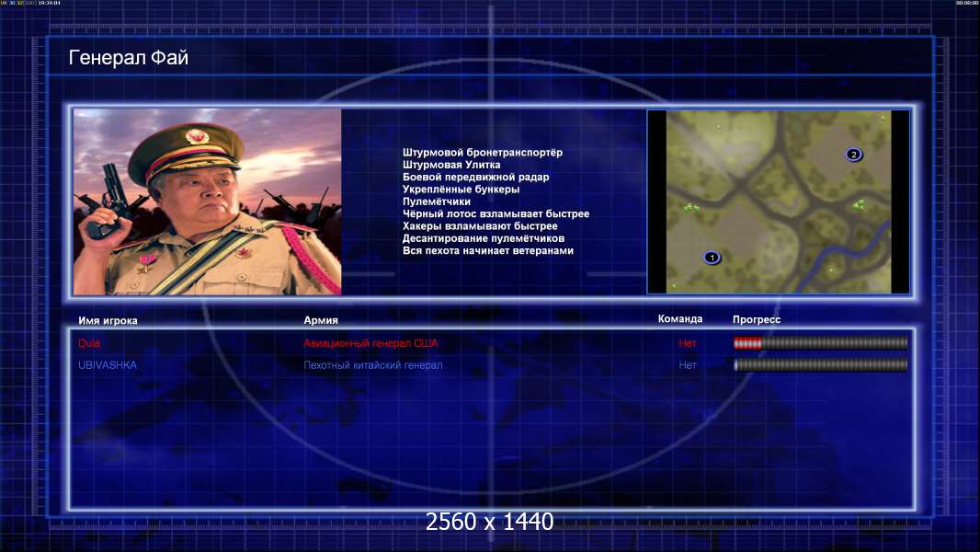
Task: Select player UBIVASHKA in the list
Action: click(x=108, y=365)
